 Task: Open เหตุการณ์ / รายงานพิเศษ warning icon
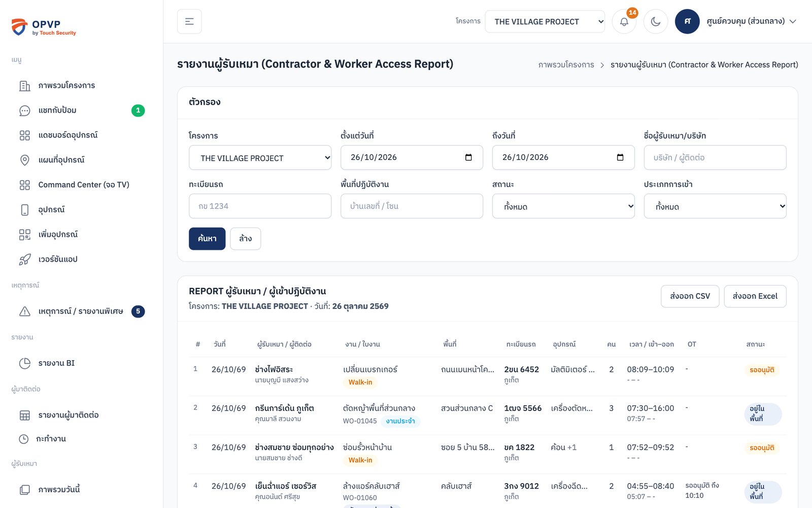point(24,311)
